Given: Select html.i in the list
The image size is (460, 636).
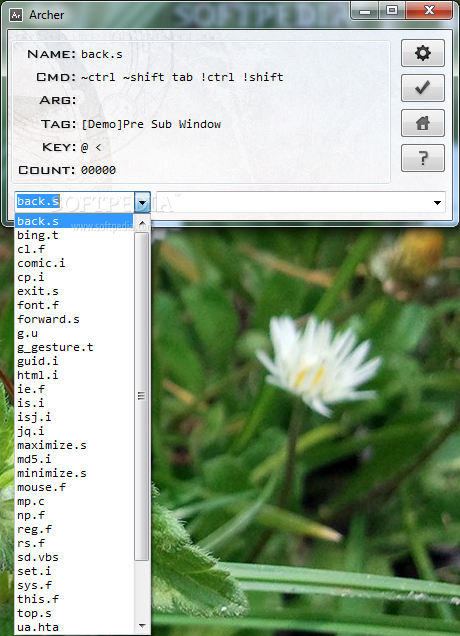Looking at the screenshot, I should (x=74, y=375).
